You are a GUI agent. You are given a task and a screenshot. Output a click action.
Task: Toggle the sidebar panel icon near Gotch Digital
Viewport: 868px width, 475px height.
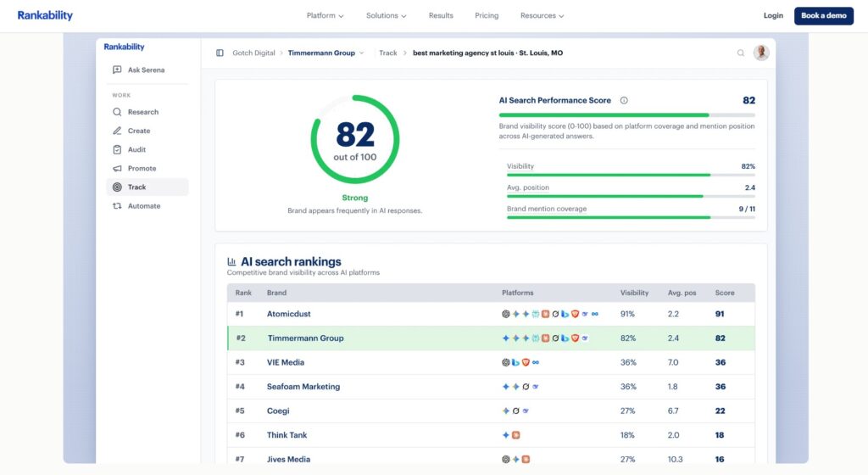pos(220,53)
